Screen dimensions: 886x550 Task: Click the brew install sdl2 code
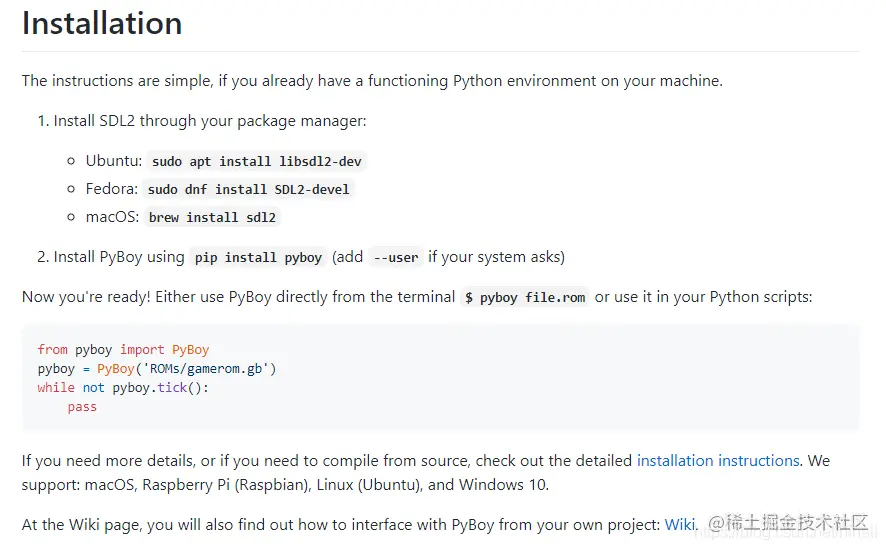coord(212,217)
